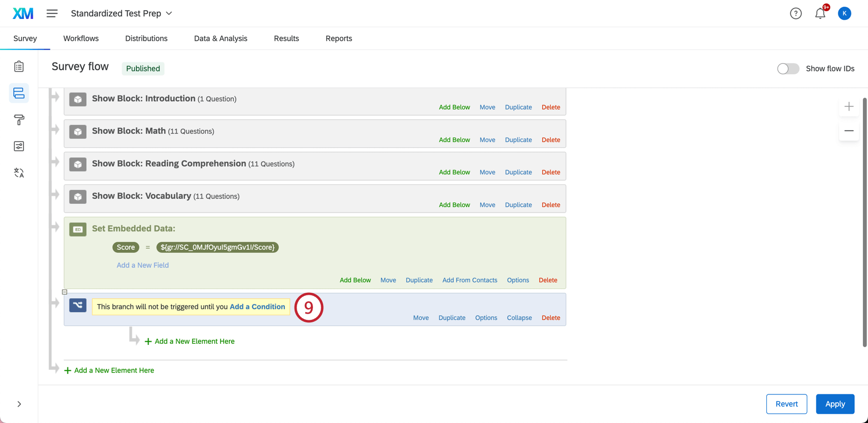Open the Translations icon in sidebar
868x423 pixels.
(x=19, y=173)
